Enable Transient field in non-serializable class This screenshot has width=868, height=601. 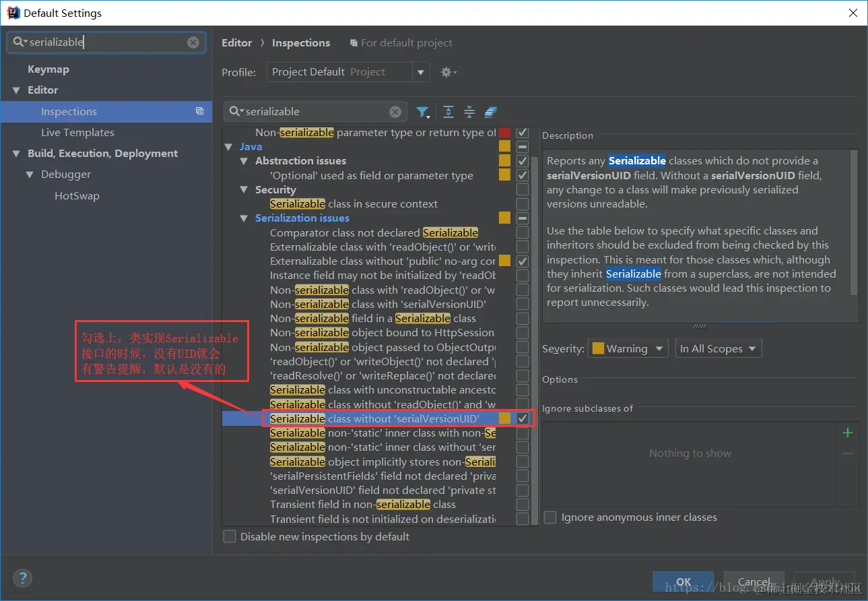click(523, 505)
